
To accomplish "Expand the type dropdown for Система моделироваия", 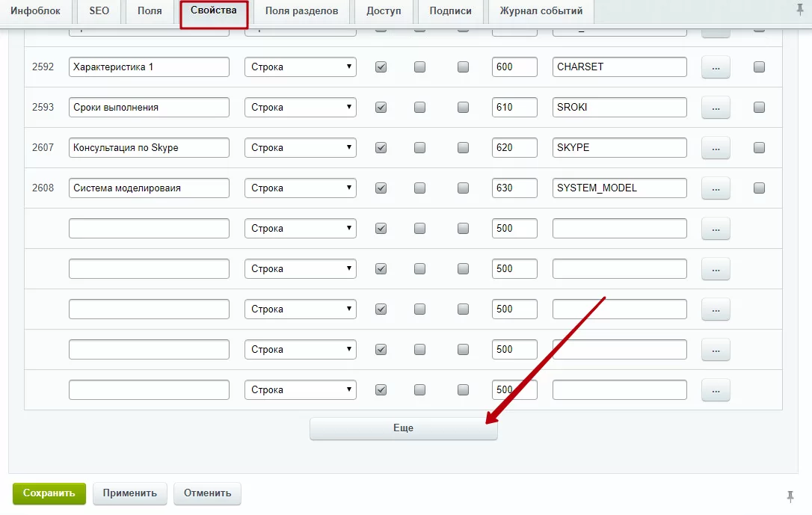I will pos(301,188).
